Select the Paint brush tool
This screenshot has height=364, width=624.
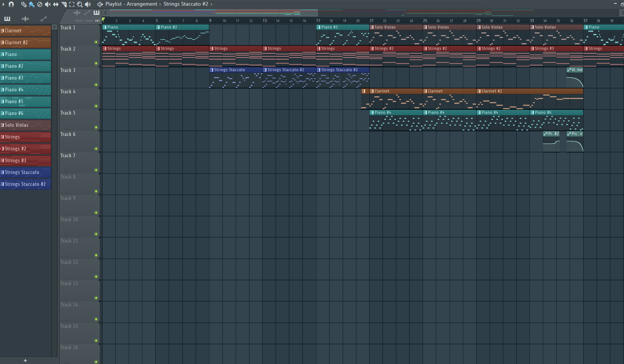[32, 4]
